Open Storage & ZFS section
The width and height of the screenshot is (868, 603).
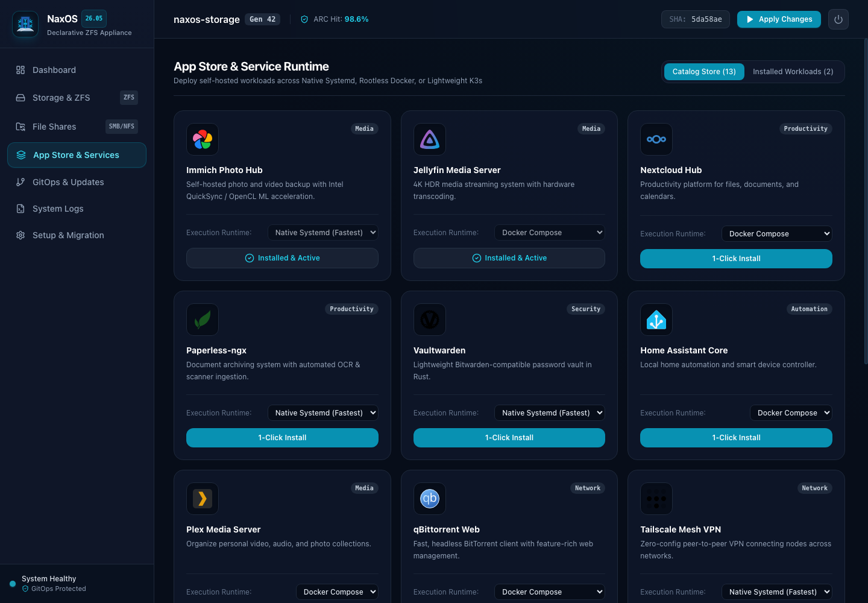tap(77, 98)
